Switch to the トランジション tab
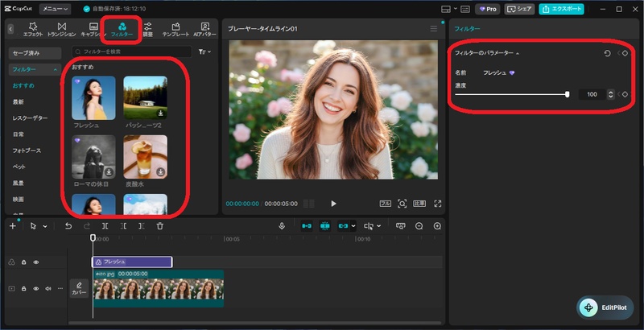The height and width of the screenshot is (330, 644). (x=62, y=30)
